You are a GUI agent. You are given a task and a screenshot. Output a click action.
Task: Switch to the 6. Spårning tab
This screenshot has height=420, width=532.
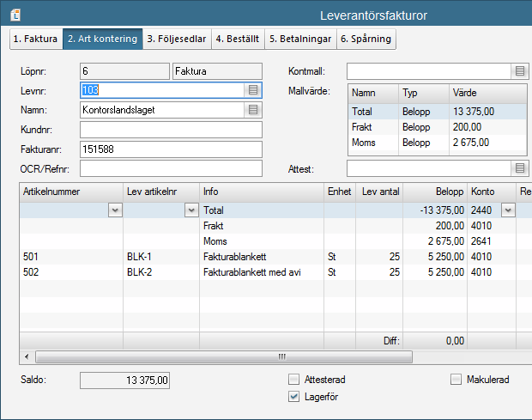tap(366, 39)
